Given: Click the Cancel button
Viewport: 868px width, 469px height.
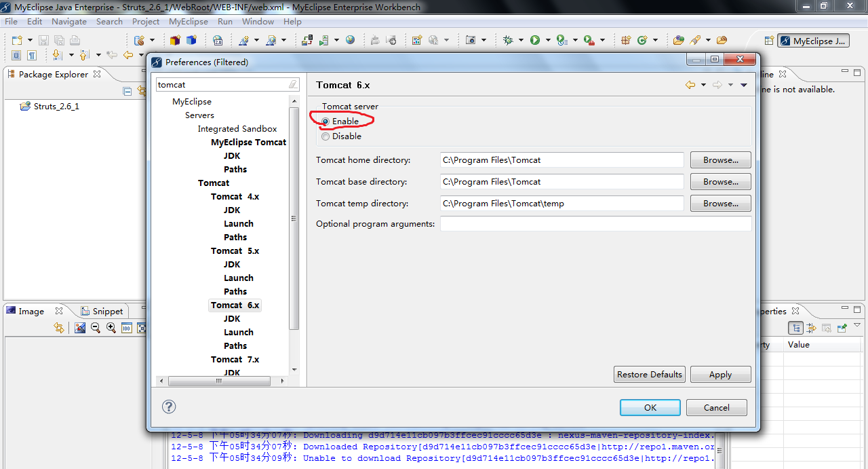Looking at the screenshot, I should tap(717, 407).
